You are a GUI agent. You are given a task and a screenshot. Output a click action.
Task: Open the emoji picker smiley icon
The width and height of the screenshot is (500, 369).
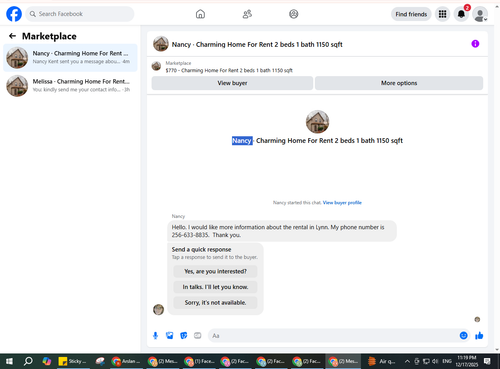click(x=463, y=335)
